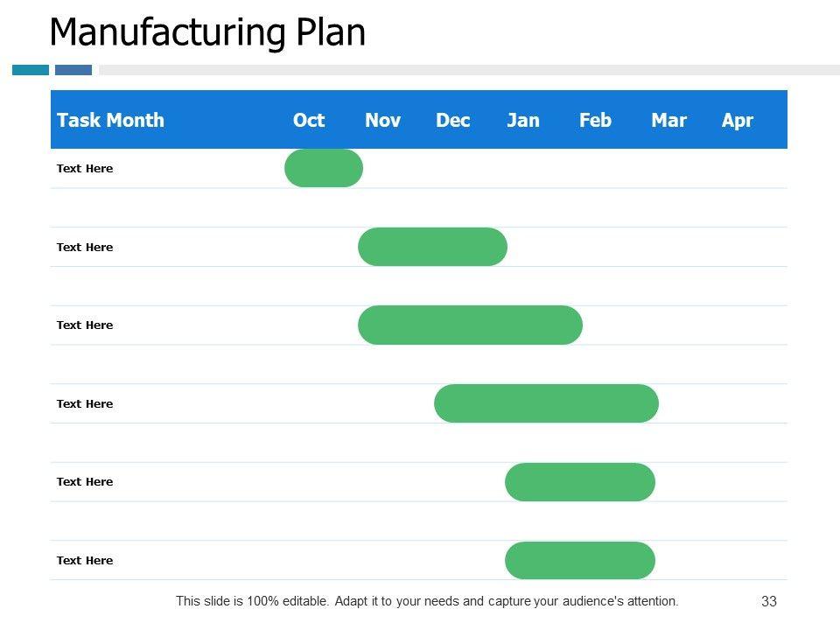Viewport: 840px width, 630px height.
Task: Select the Apr column header
Action: point(738,121)
